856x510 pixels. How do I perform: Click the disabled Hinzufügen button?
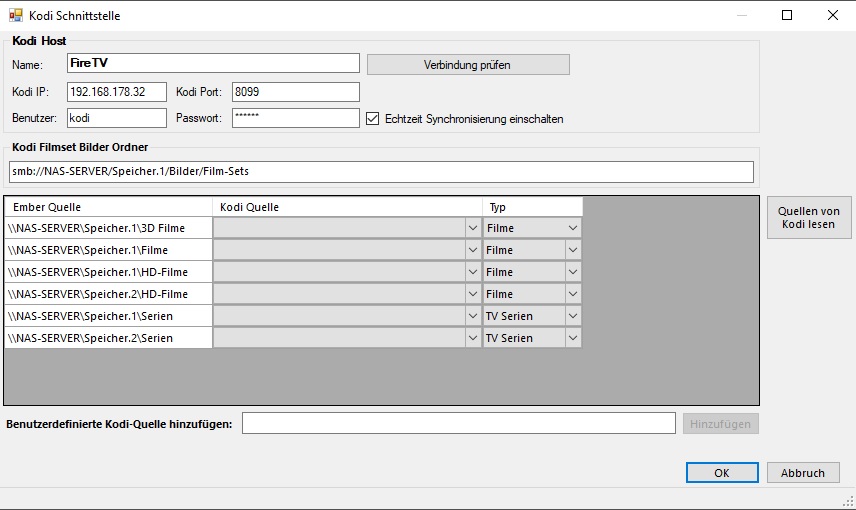(720, 424)
